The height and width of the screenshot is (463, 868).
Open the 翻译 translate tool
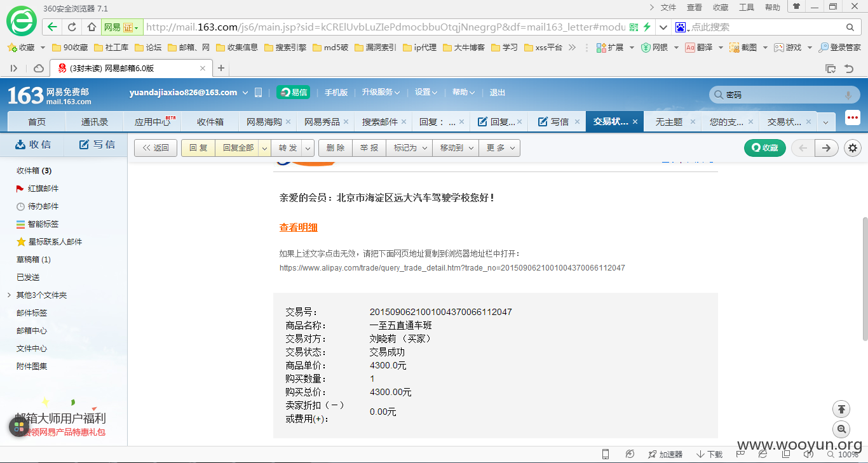pos(690,48)
